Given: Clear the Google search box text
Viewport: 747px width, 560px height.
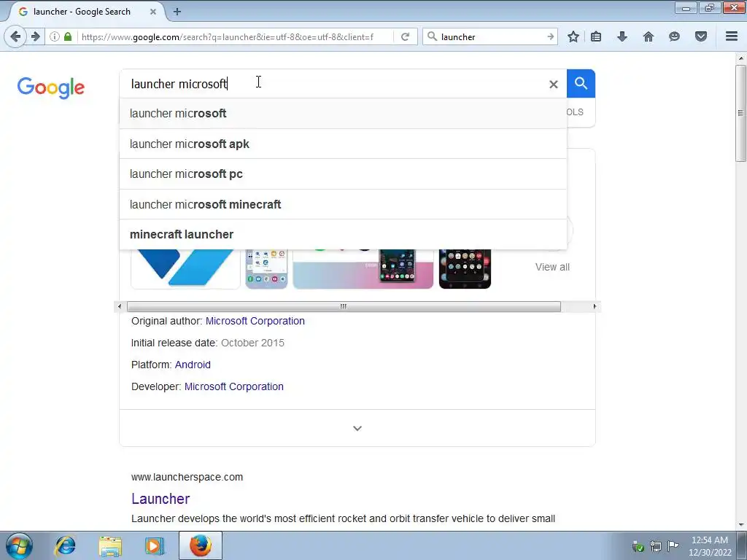Looking at the screenshot, I should 553,85.
